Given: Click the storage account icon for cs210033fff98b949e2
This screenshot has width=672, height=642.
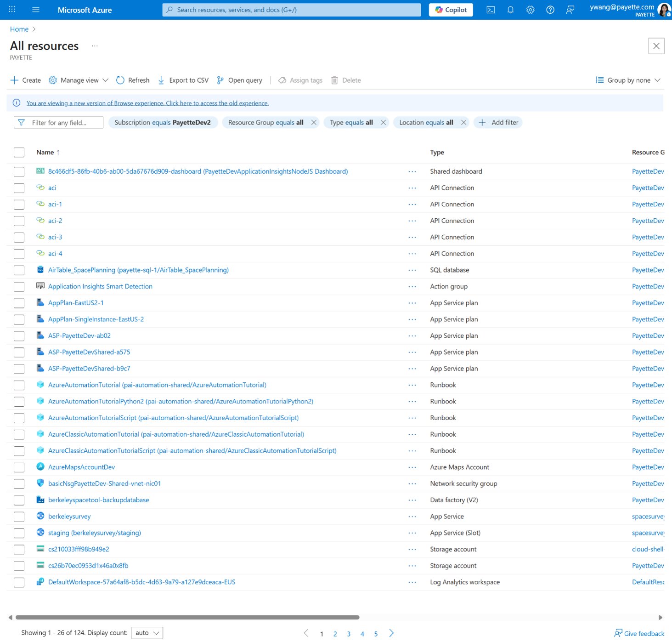Looking at the screenshot, I should point(40,549).
